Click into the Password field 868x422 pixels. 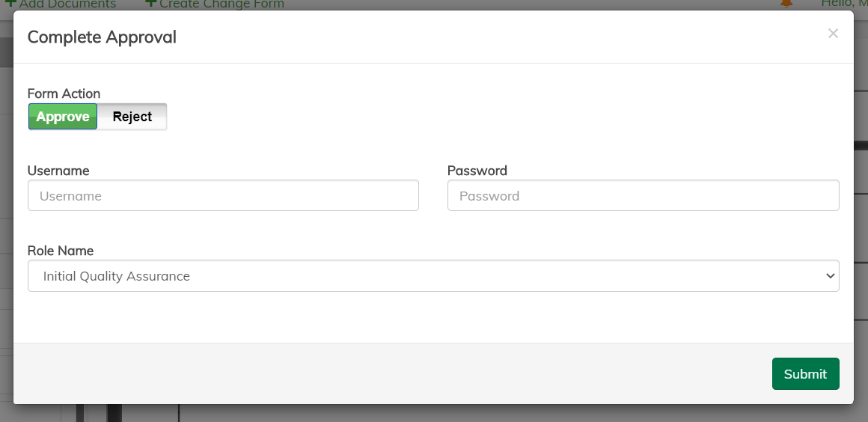pos(643,196)
